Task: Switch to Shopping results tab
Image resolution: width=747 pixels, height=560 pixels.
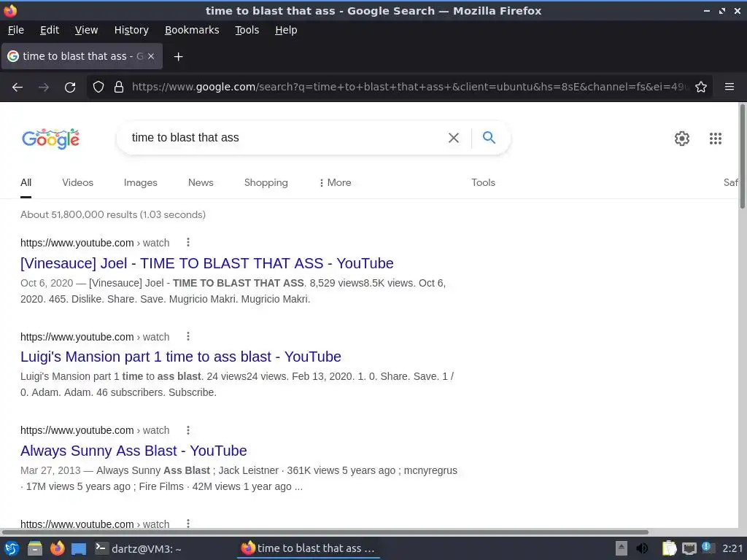Action: click(x=266, y=183)
